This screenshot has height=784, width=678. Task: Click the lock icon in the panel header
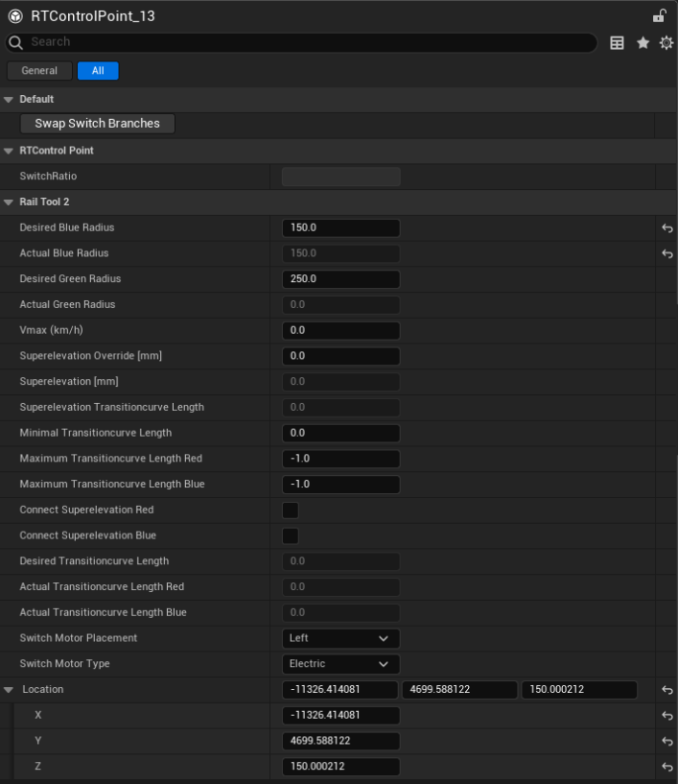(659, 16)
